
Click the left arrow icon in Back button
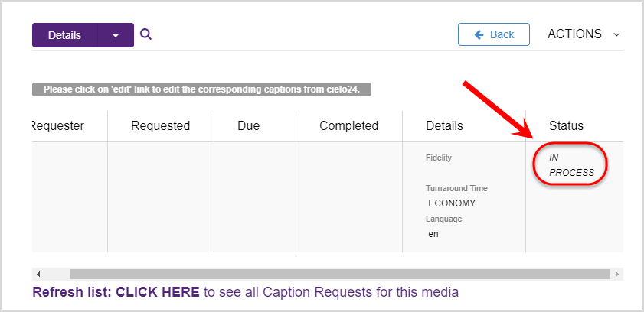tap(479, 34)
